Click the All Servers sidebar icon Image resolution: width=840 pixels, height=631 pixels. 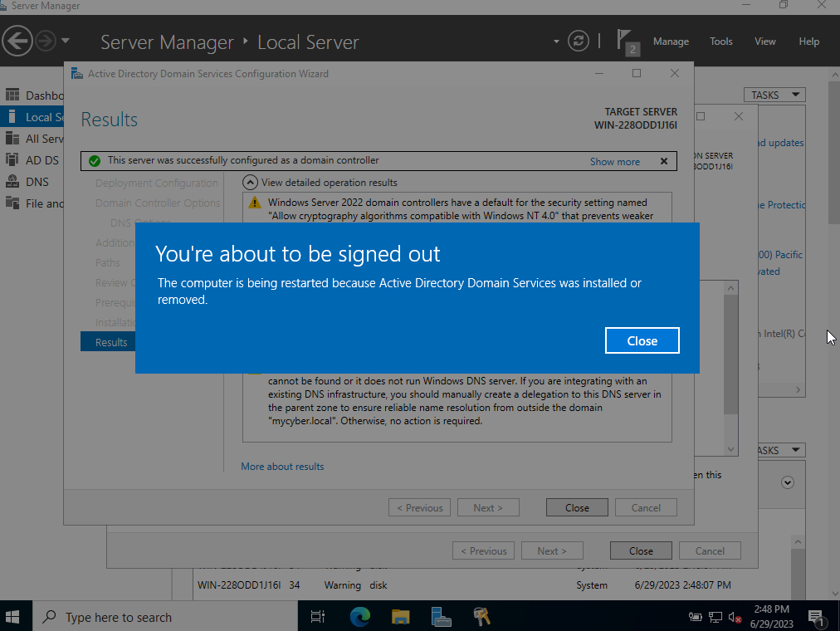tap(12, 138)
